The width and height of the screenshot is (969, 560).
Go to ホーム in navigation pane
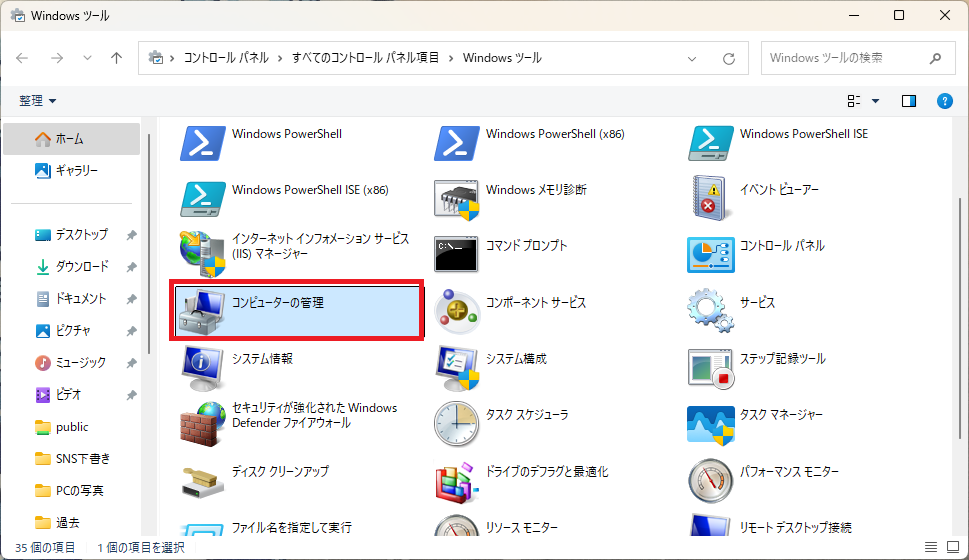click(x=72, y=139)
